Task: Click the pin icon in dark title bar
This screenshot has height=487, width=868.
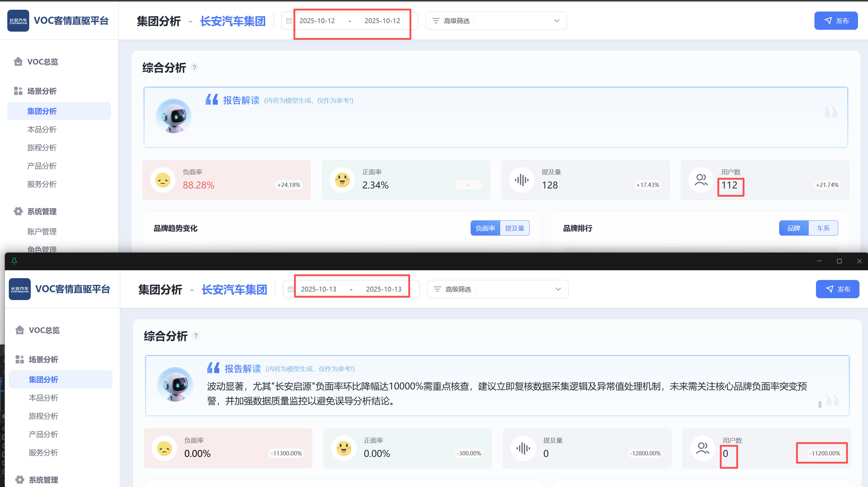Action: coord(14,261)
